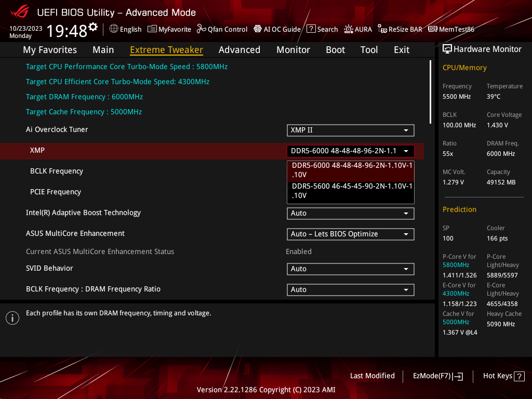The height and width of the screenshot is (399, 532).
Task: Open Ai Overclock Tuner XMP II dropdown
Action: (351, 130)
